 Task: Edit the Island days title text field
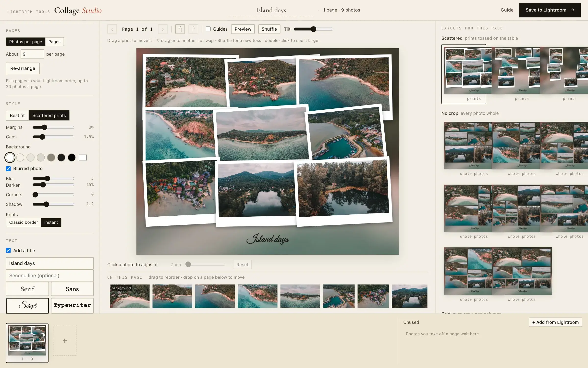[x=50, y=263]
